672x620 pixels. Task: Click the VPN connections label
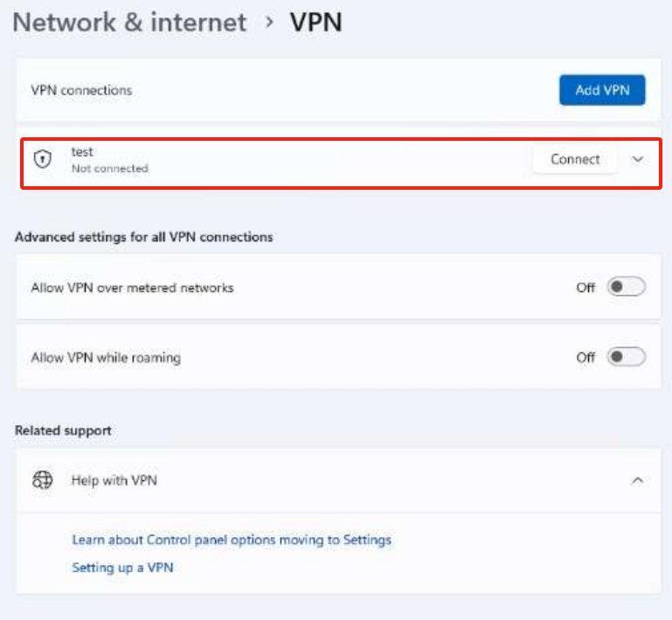coord(81,90)
